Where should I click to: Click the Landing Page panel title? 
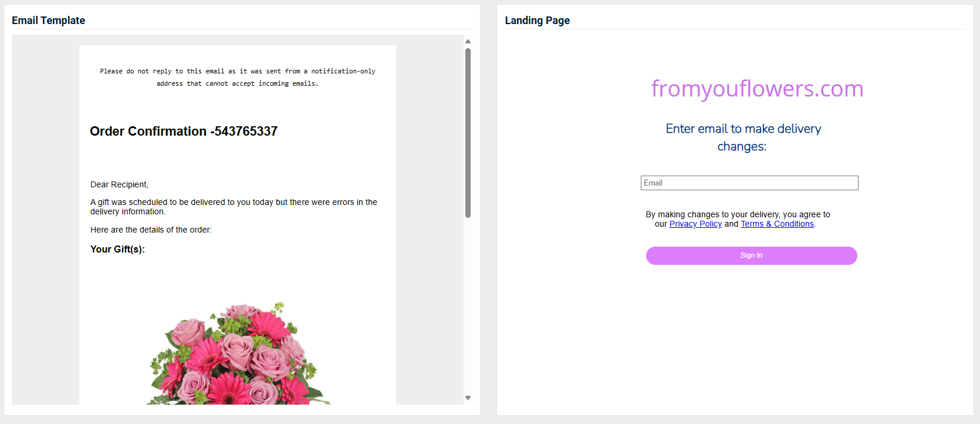click(538, 21)
